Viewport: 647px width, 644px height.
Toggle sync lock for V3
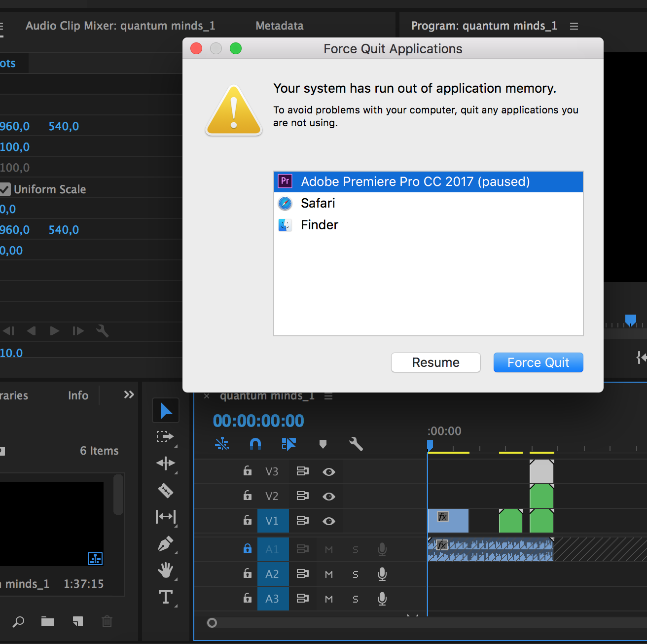pos(302,471)
